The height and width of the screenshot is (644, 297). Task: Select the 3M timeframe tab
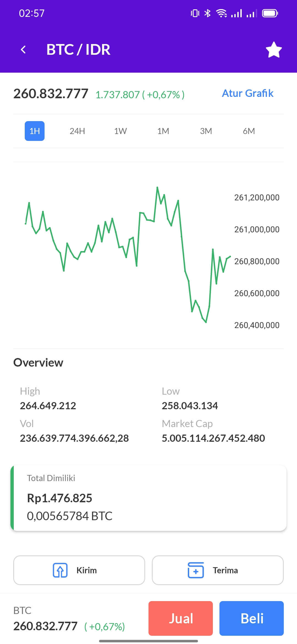coord(206,131)
